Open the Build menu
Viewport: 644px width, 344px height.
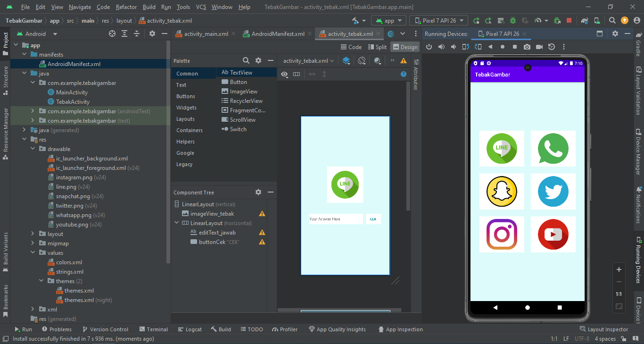point(149,7)
